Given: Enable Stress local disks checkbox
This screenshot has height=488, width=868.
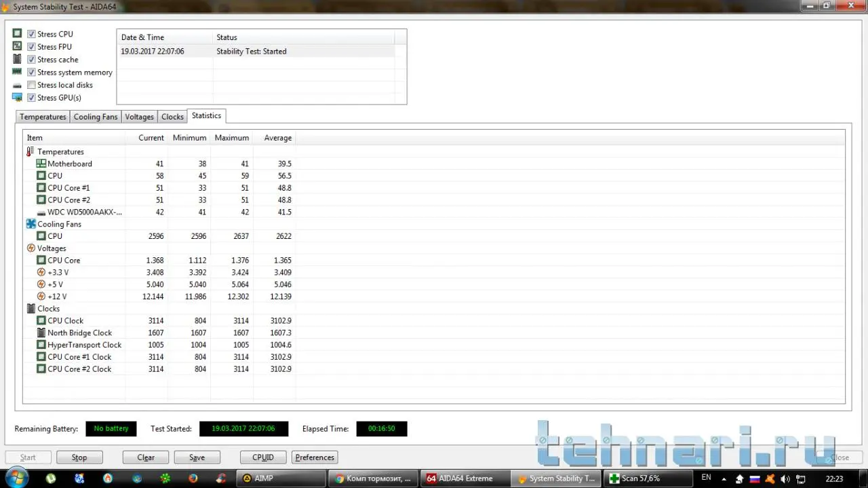Looking at the screenshot, I should pyautogui.click(x=31, y=85).
